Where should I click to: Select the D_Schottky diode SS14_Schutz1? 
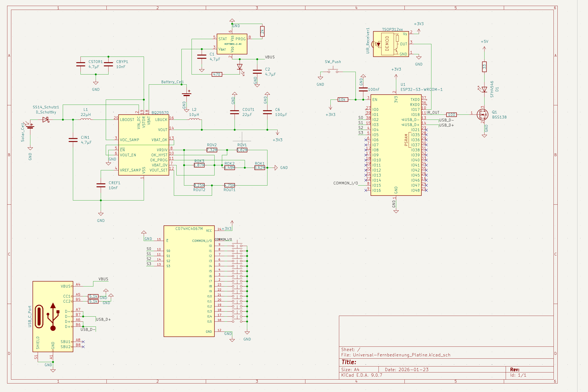(46, 120)
